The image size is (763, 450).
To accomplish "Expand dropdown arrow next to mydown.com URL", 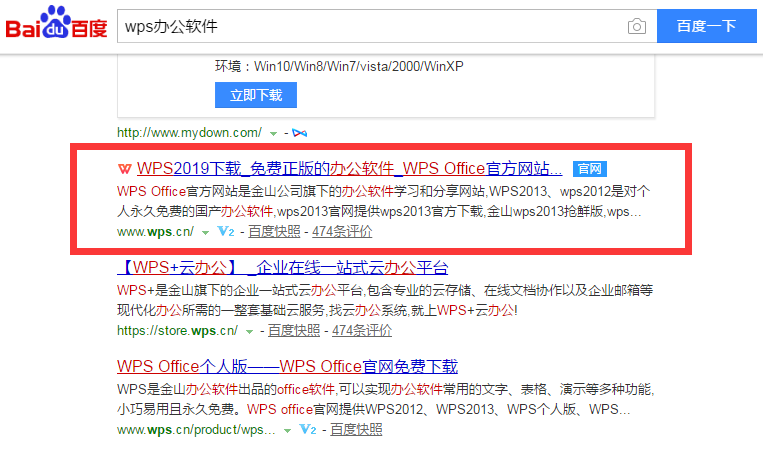I will click(x=273, y=133).
